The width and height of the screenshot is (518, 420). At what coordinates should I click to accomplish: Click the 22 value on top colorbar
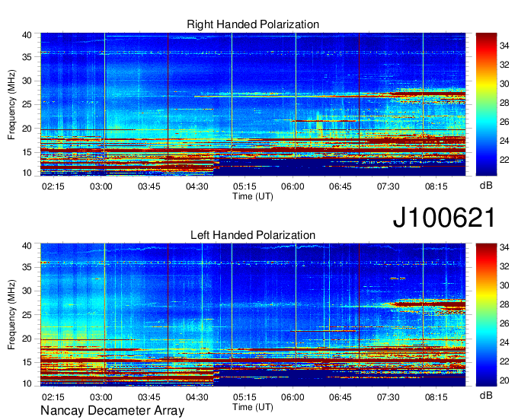(504, 160)
